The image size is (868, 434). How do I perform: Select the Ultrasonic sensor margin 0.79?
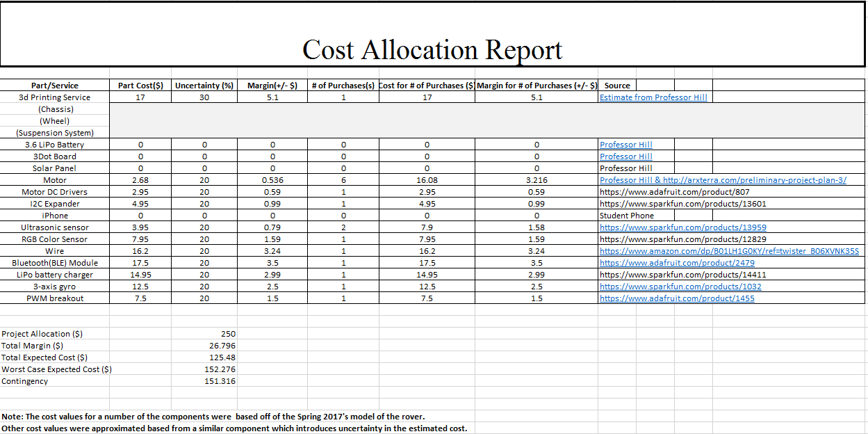[272, 227]
